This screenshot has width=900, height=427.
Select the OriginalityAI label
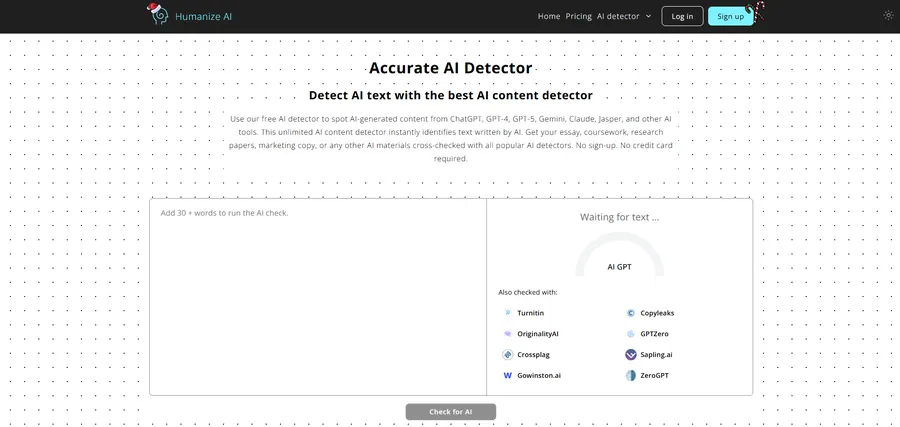pyautogui.click(x=538, y=334)
